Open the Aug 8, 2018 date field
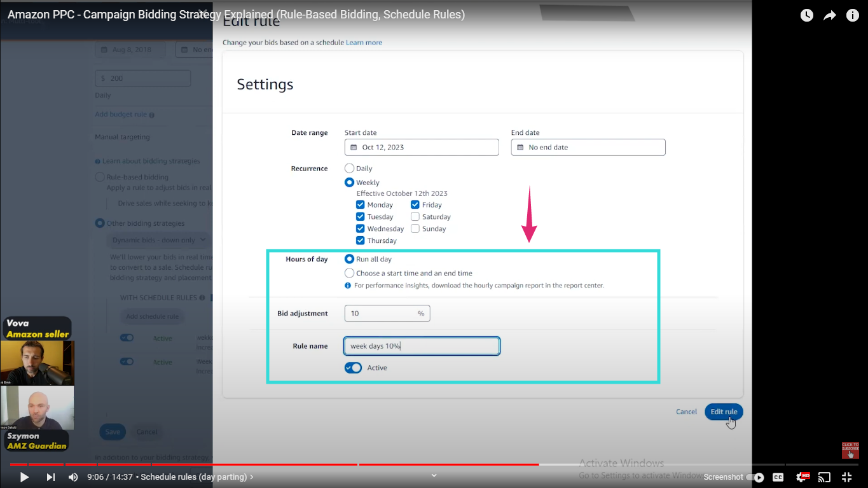Screen dimensions: 868x488 [x=130, y=50]
